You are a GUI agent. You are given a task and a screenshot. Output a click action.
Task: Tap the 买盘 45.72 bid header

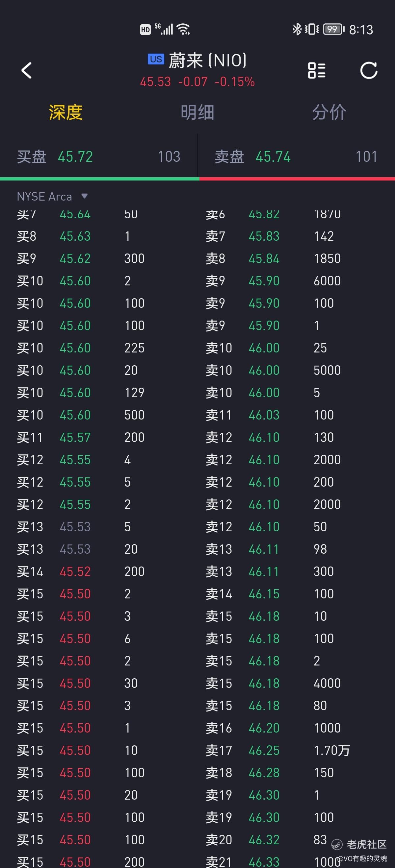point(98,157)
